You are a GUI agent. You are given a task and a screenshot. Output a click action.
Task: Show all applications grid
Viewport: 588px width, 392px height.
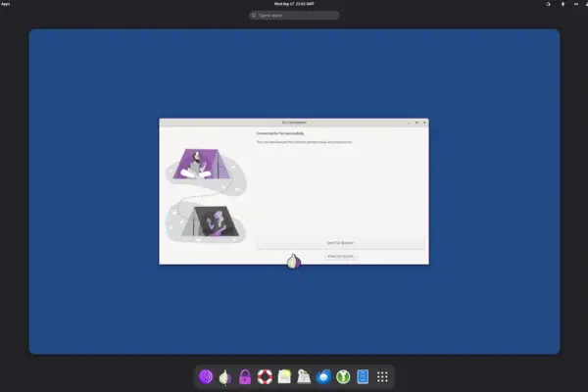click(382, 376)
